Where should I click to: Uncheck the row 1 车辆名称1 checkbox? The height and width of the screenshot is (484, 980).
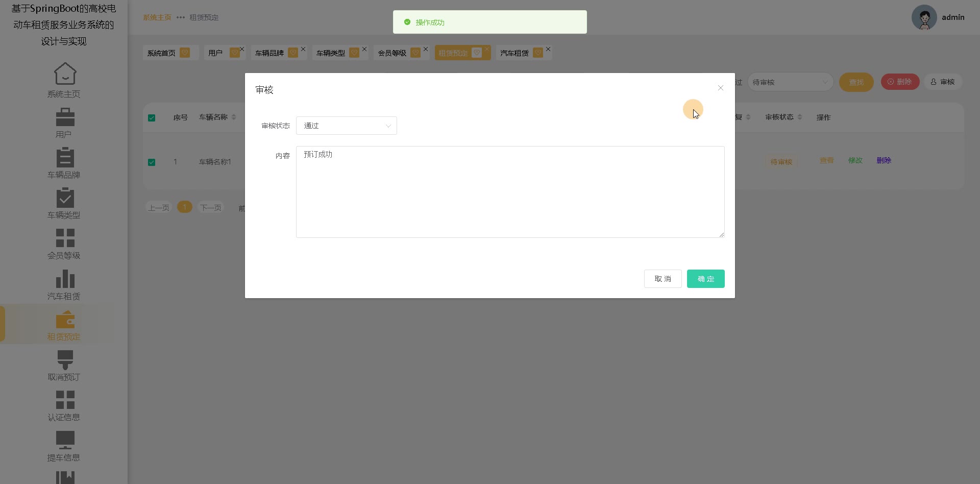(152, 162)
